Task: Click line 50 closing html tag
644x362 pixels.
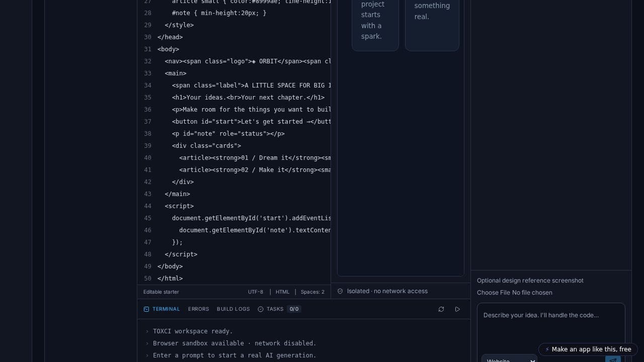Action: coord(170,279)
